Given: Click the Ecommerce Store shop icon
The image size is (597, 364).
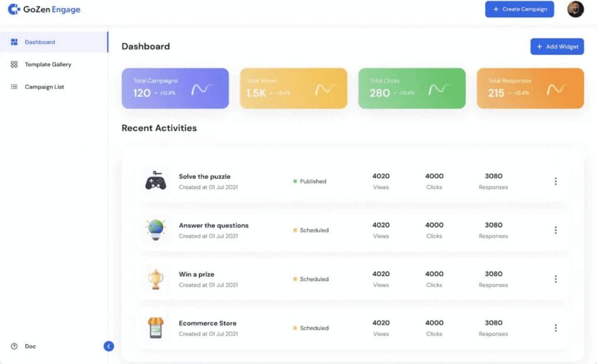Looking at the screenshot, I should [156, 328].
